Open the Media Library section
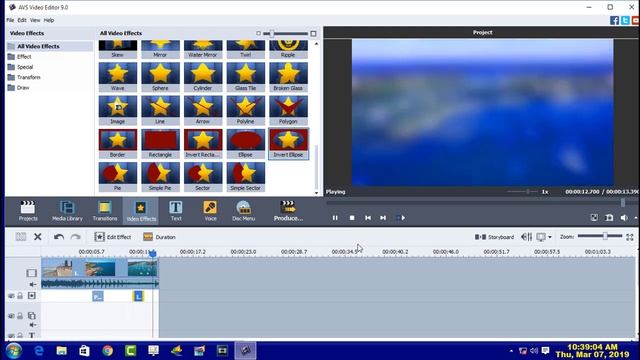This screenshot has height=360, width=640. pyautogui.click(x=67, y=211)
